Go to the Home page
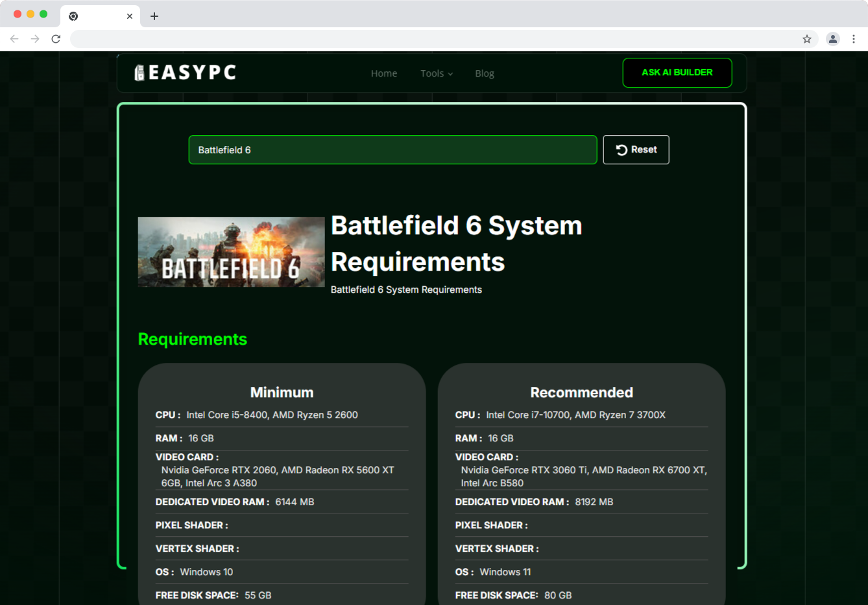The width and height of the screenshot is (868, 605). tap(383, 73)
